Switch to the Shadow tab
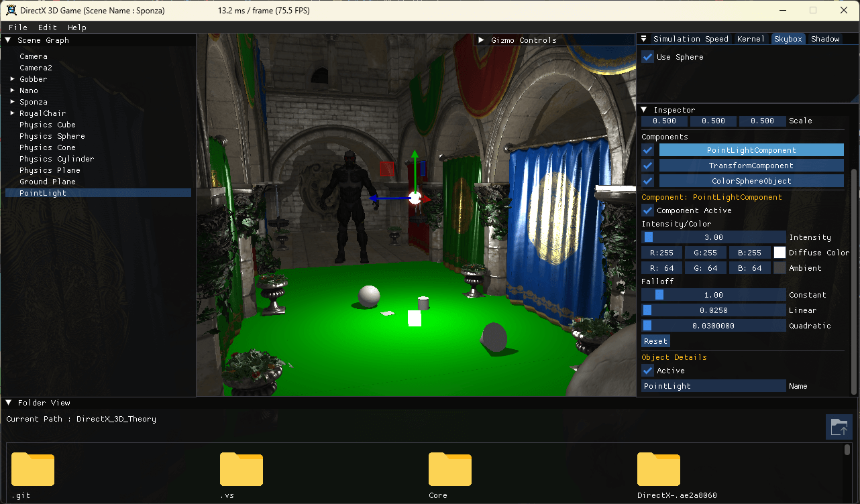 [x=825, y=39]
